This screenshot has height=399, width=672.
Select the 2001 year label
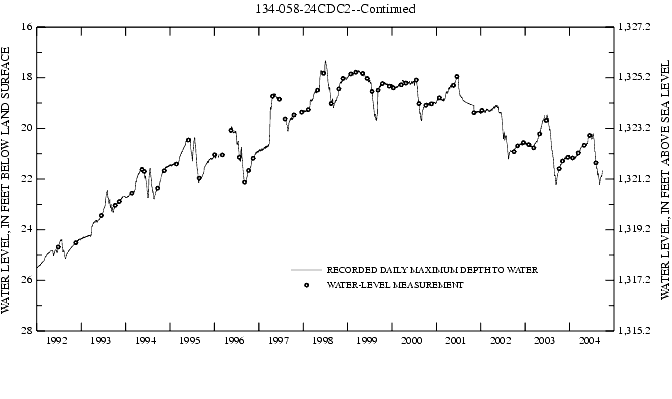[x=456, y=341]
